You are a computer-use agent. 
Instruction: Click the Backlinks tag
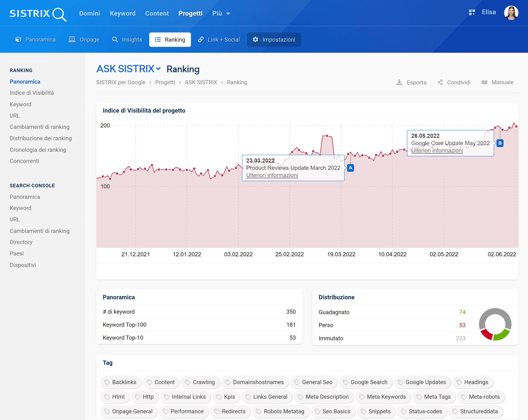coord(121,382)
